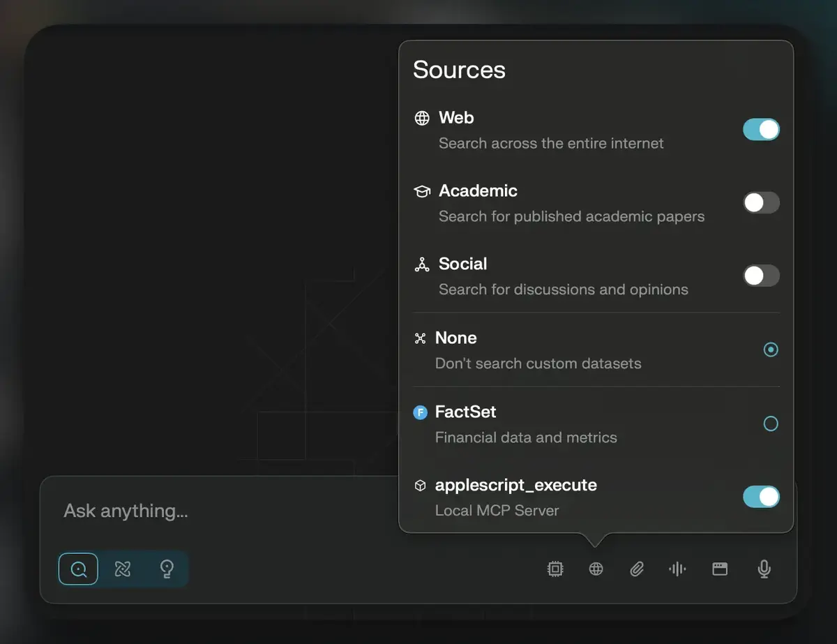Turn off the applescript_execute toggle

point(761,497)
